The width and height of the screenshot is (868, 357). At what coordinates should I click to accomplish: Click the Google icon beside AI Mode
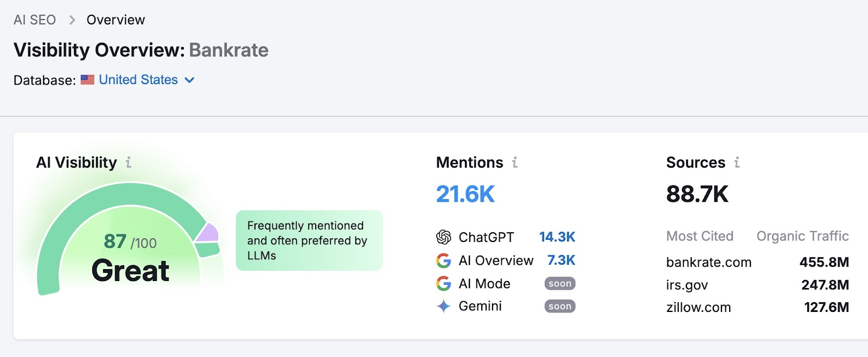click(x=444, y=284)
